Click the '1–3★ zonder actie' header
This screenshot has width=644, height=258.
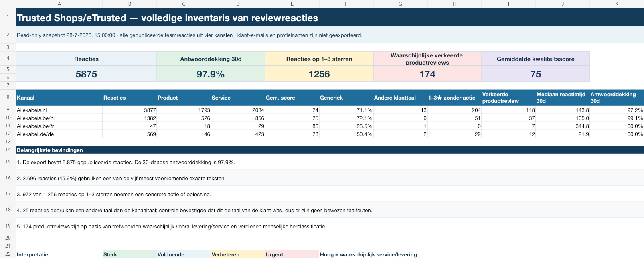click(454, 98)
